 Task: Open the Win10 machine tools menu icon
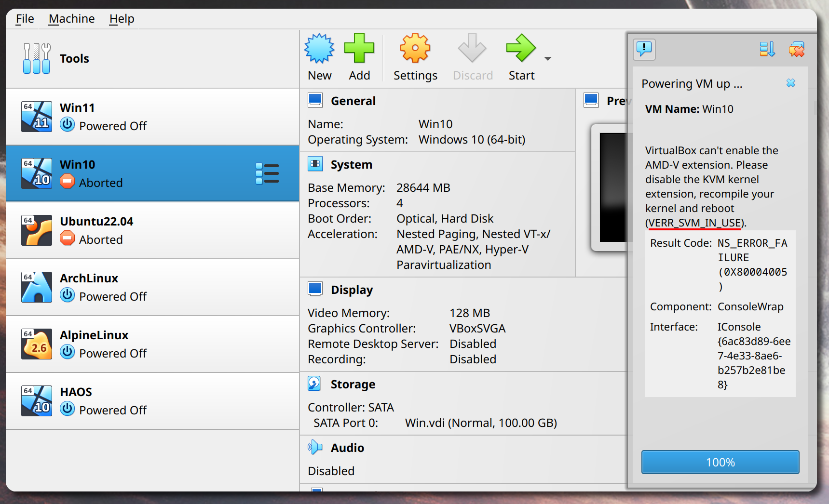267,173
